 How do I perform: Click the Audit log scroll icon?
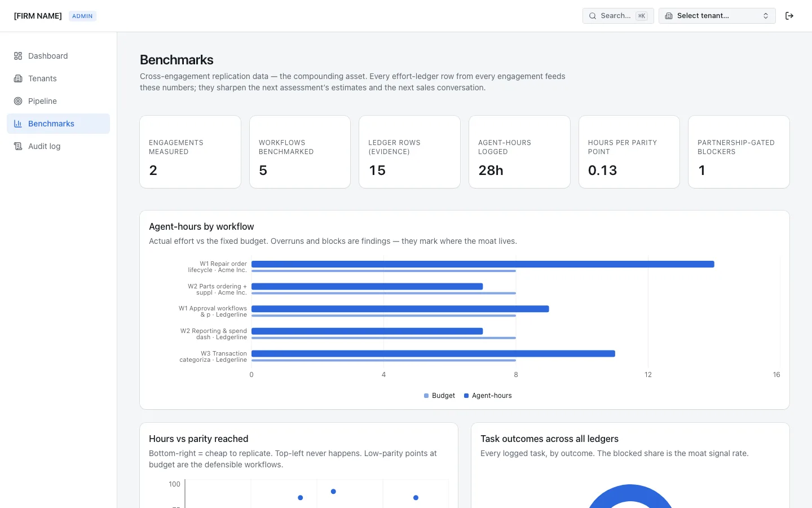(x=18, y=146)
